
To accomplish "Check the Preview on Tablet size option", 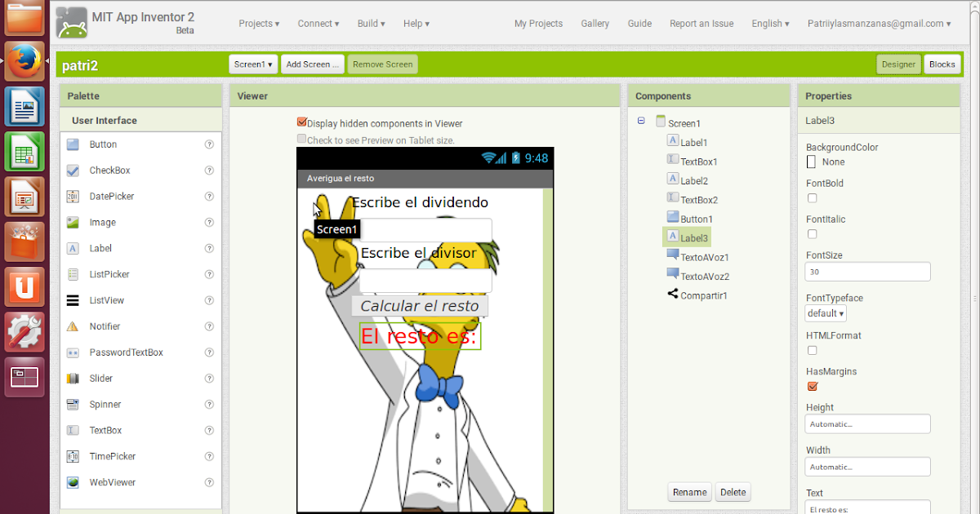I will [301, 139].
